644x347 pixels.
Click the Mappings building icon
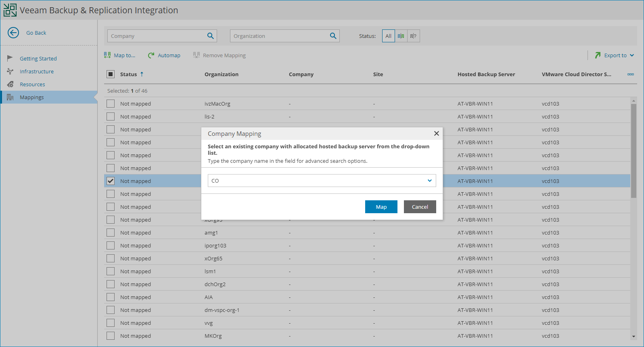click(x=10, y=97)
